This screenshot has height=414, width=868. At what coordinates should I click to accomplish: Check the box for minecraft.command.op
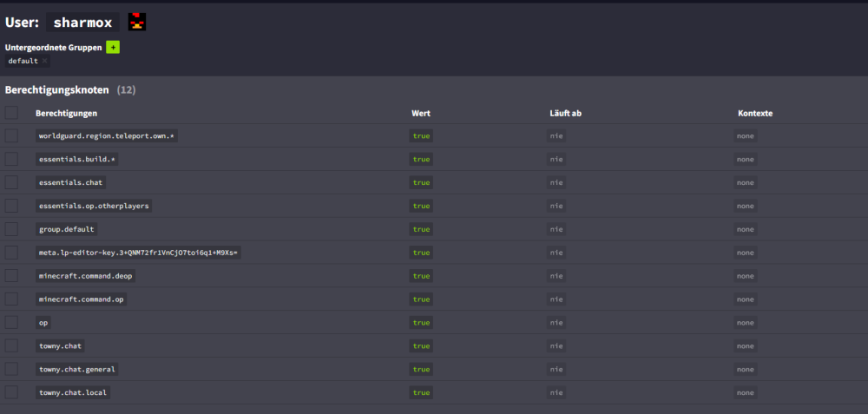(x=11, y=299)
